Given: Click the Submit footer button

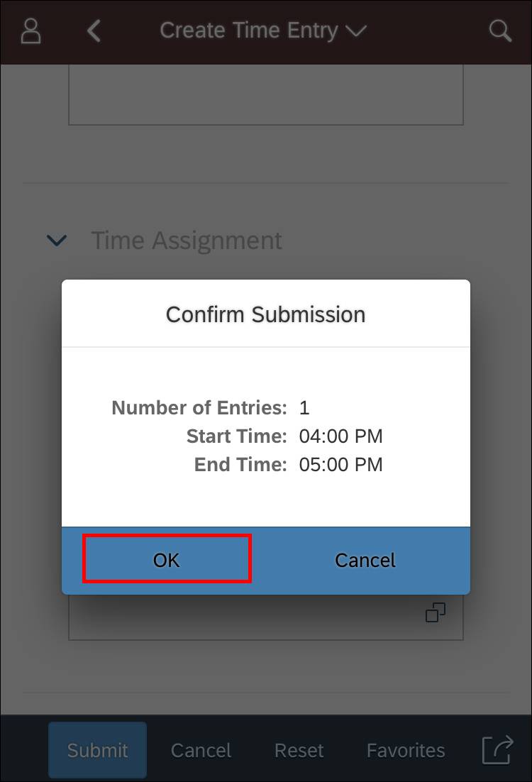Looking at the screenshot, I should pyautogui.click(x=98, y=750).
